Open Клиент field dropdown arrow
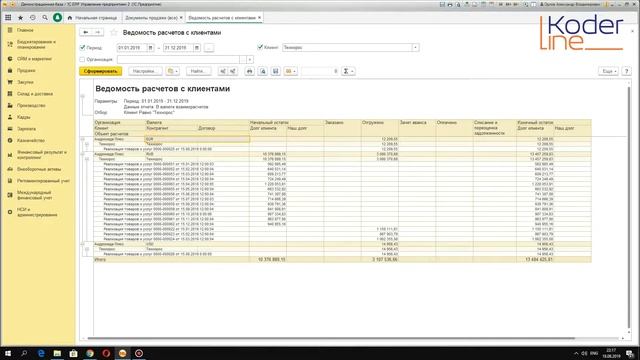 click(x=416, y=48)
